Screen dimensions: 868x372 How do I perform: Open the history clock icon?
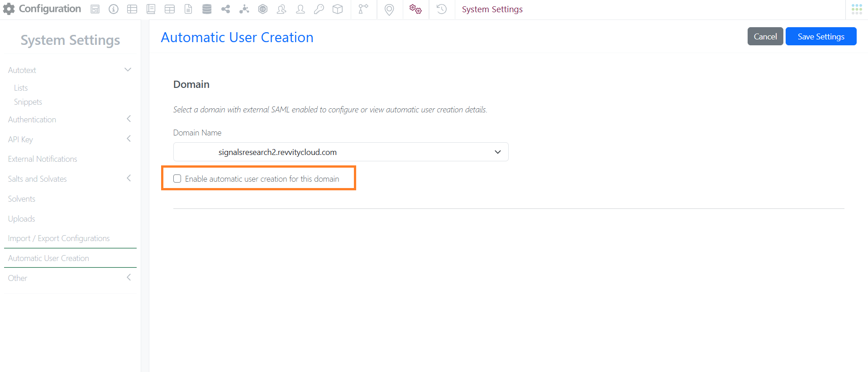click(442, 9)
